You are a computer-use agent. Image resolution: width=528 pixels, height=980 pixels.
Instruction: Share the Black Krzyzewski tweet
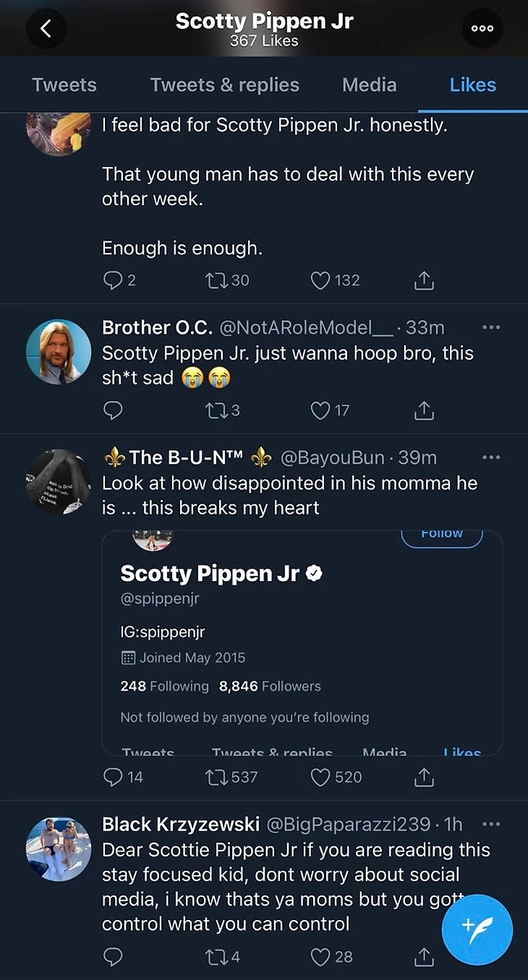click(424, 957)
